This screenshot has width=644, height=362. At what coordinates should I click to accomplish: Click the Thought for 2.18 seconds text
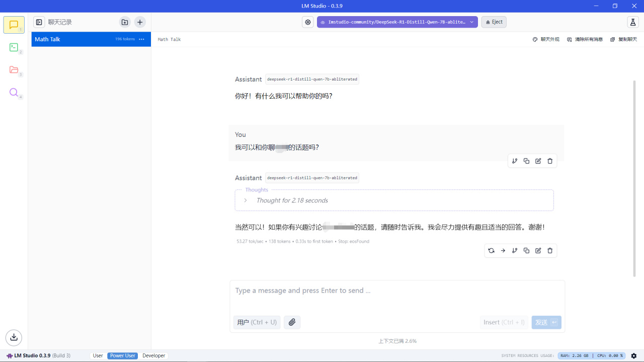292,200
